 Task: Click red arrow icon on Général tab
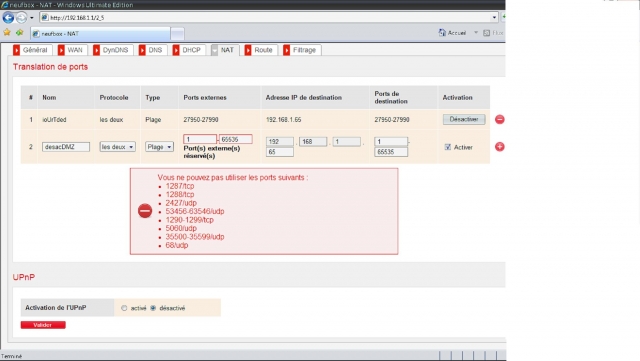tap(16, 50)
